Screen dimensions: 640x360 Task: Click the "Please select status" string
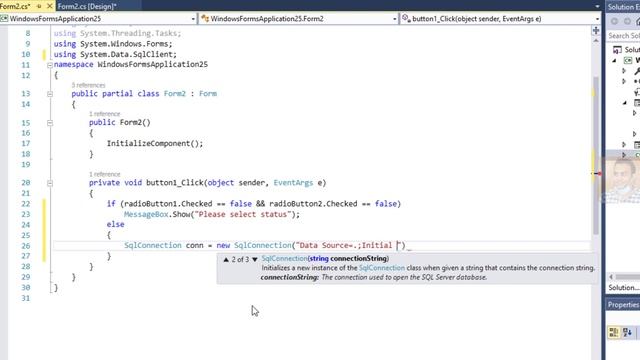243,214
